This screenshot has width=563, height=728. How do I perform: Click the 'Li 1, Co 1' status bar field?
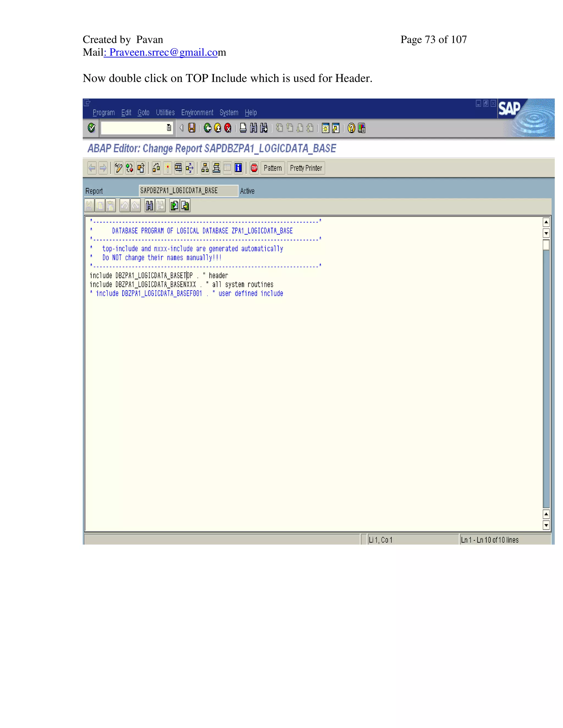413,540
